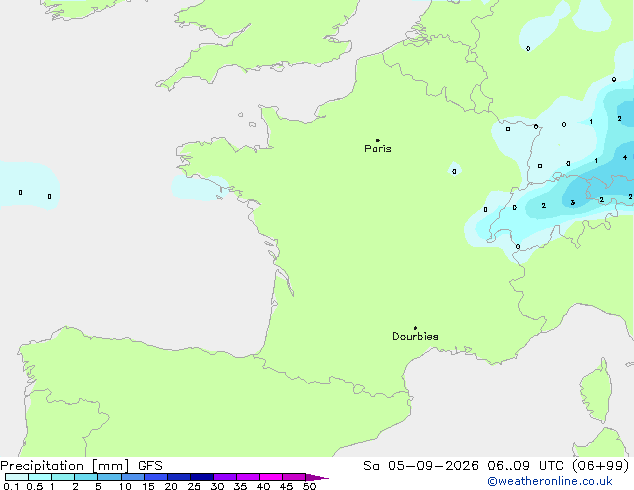634x490 pixels.
Task: Click the value 3 in Switzerland rain area
Action: 573,203
